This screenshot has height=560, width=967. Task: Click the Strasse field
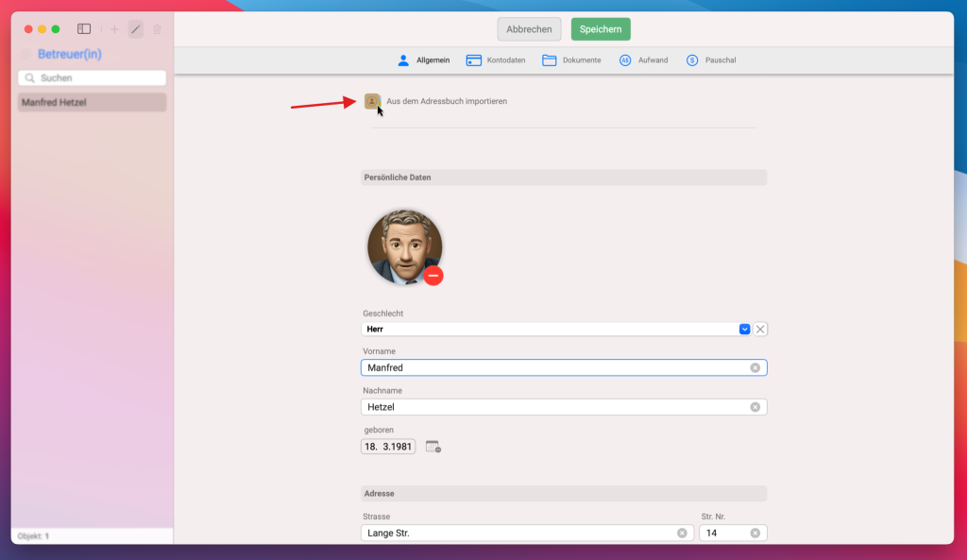[x=527, y=533]
